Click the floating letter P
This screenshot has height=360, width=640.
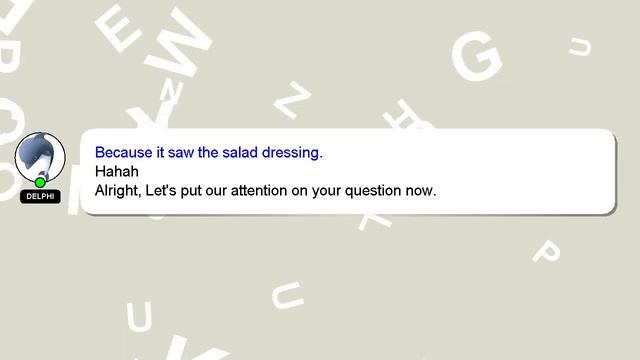(546, 251)
